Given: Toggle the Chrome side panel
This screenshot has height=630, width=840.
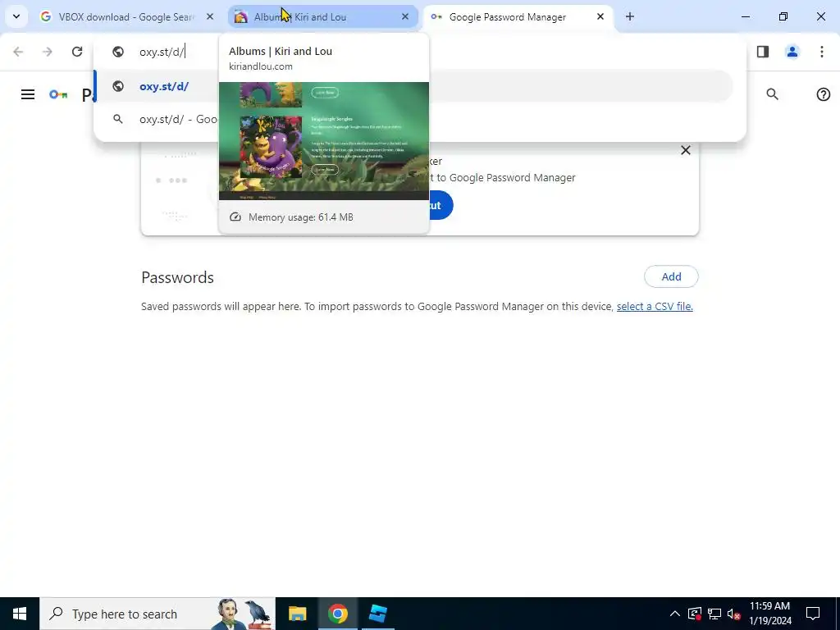Looking at the screenshot, I should pyautogui.click(x=763, y=52).
